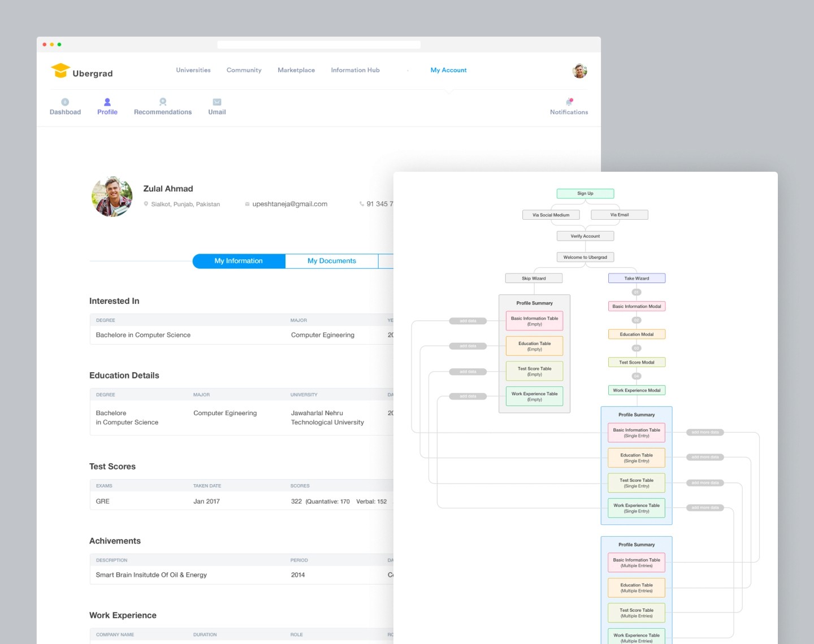Click the green maximize dot of the browser window
Image resolution: width=814 pixels, height=644 pixels.
[x=59, y=45]
